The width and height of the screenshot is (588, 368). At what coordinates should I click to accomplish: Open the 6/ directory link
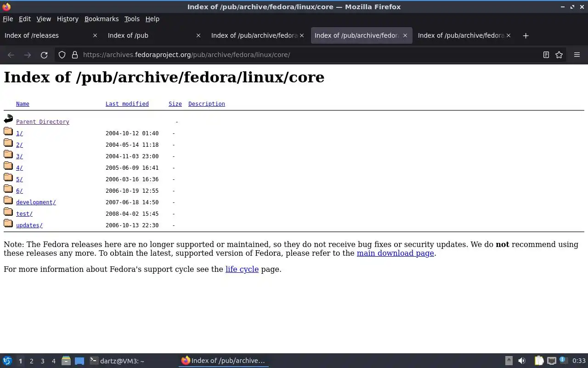click(19, 191)
